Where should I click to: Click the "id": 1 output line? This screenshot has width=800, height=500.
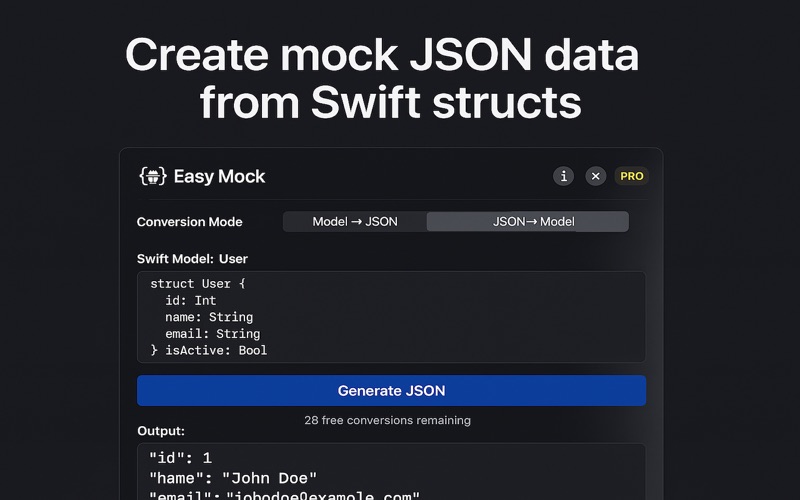click(x=180, y=458)
